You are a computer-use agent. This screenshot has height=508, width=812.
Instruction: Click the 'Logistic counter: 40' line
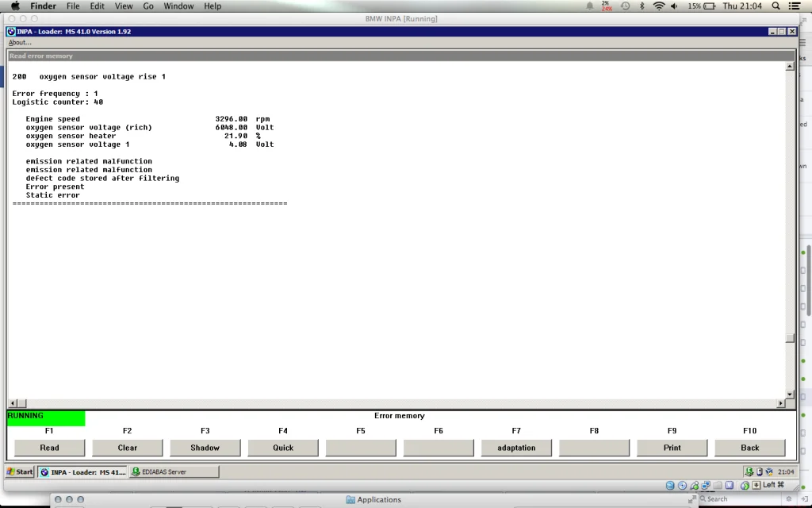click(x=57, y=102)
